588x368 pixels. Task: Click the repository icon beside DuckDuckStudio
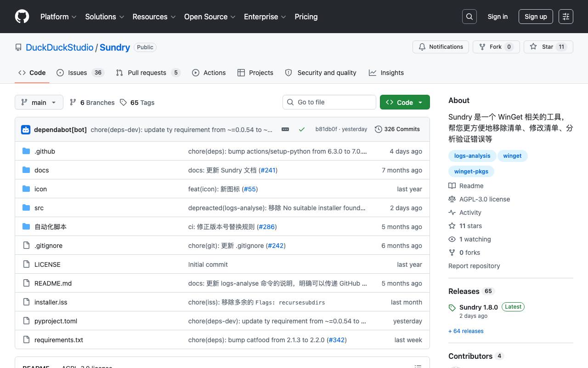18,47
